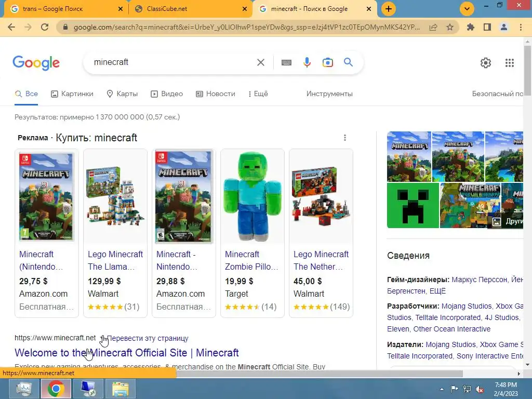Clear the search box with X
This screenshot has height=399, width=532.
point(261,62)
